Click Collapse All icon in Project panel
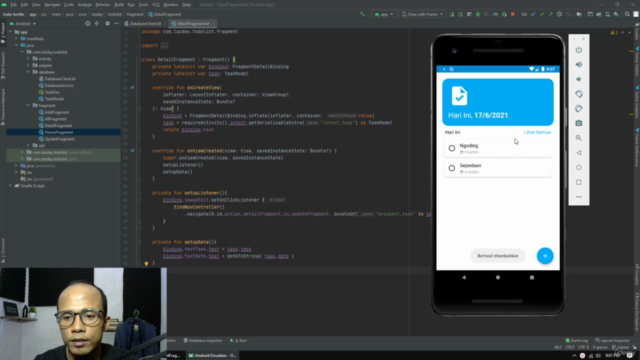640x360 pixels. pyautogui.click(x=97, y=24)
